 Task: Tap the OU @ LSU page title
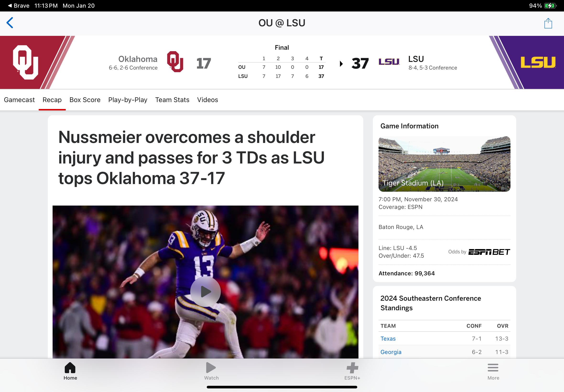pos(282,23)
